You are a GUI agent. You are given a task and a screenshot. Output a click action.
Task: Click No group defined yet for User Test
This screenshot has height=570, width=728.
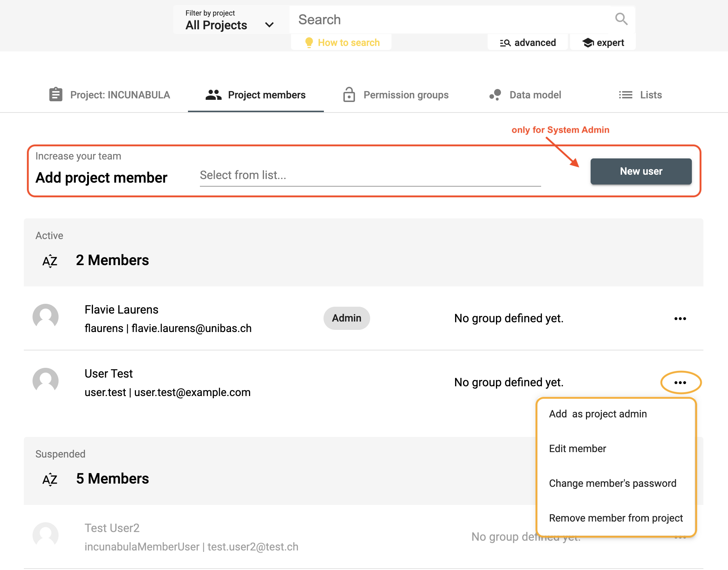[x=509, y=383]
